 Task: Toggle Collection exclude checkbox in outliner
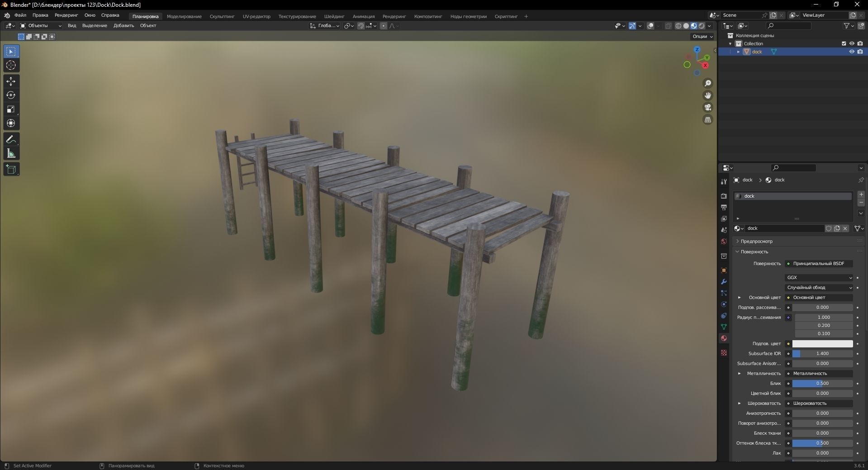(844, 43)
